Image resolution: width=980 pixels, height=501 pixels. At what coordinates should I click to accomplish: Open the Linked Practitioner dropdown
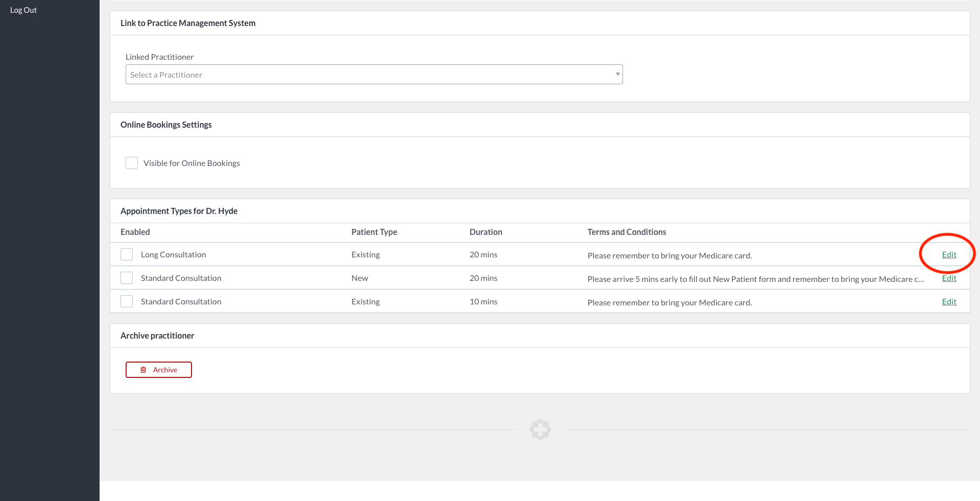(x=374, y=75)
